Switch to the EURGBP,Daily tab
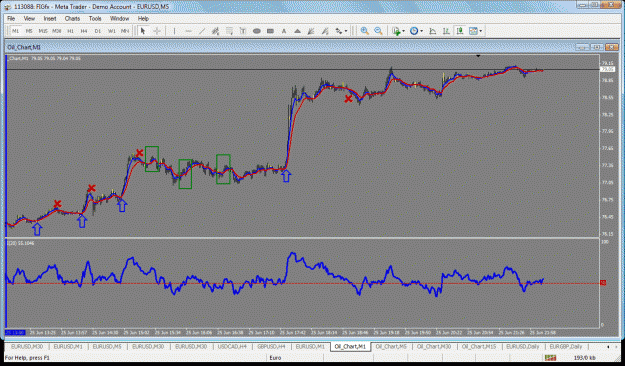This screenshot has width=625, height=366. [x=566, y=346]
